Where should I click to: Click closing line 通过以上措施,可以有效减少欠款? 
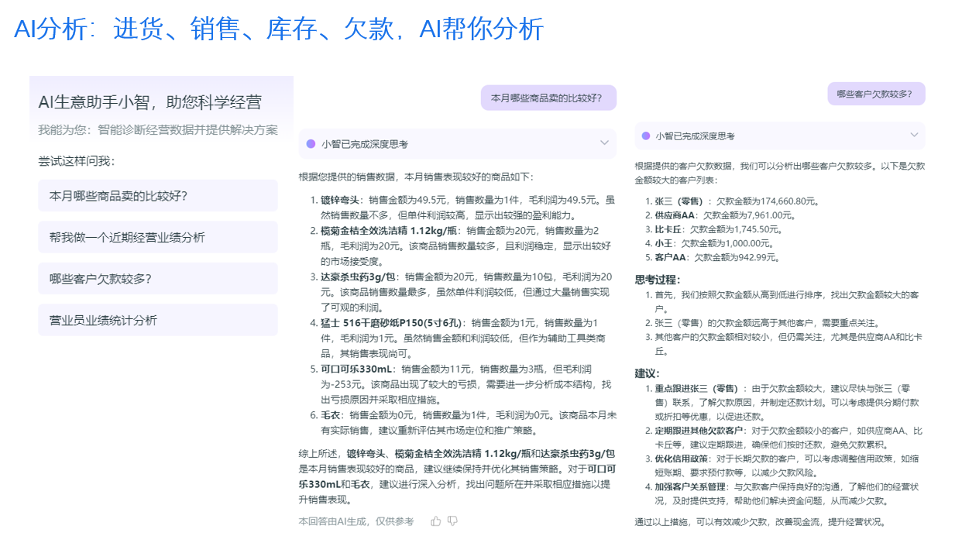pyautogui.click(x=760, y=521)
